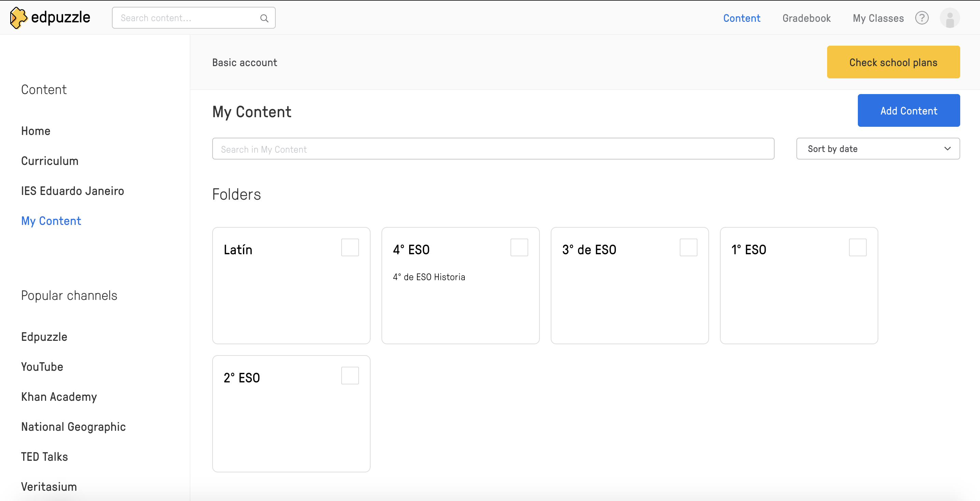This screenshot has width=980, height=501.
Task: Select the 4° ESO folder checkbox
Action: coord(519,247)
